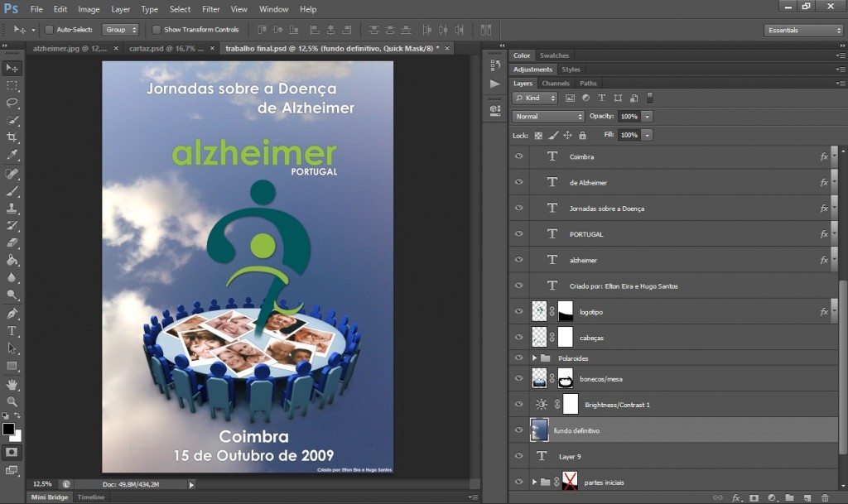Select the Hand tool
848x504 pixels.
click(12, 385)
